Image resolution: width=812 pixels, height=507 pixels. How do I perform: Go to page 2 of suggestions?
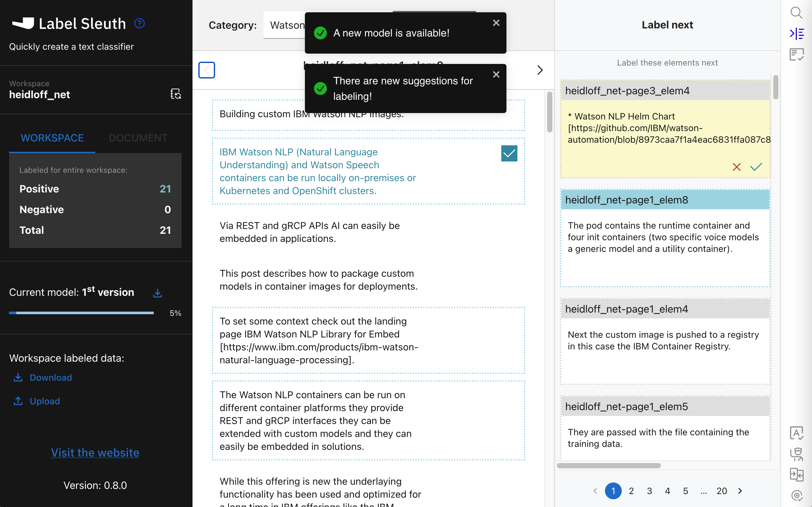pos(631,491)
